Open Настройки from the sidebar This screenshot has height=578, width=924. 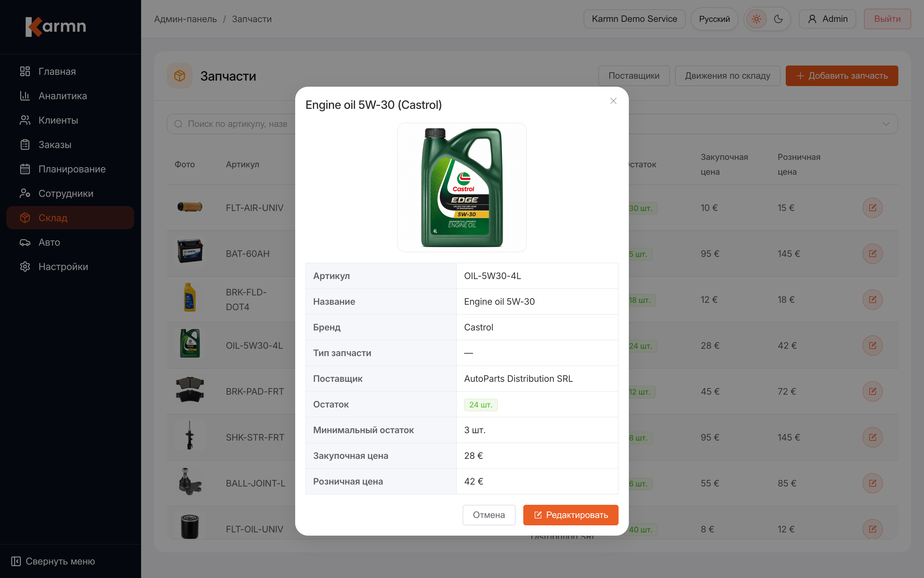pos(70,267)
